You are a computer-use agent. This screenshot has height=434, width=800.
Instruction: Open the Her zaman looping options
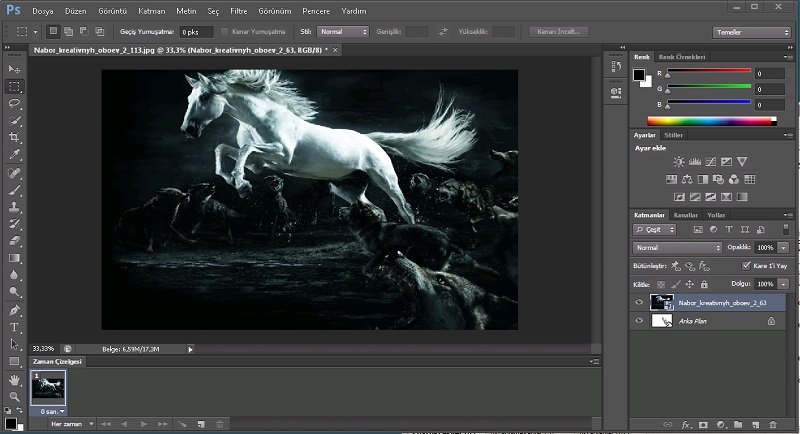click(72, 424)
